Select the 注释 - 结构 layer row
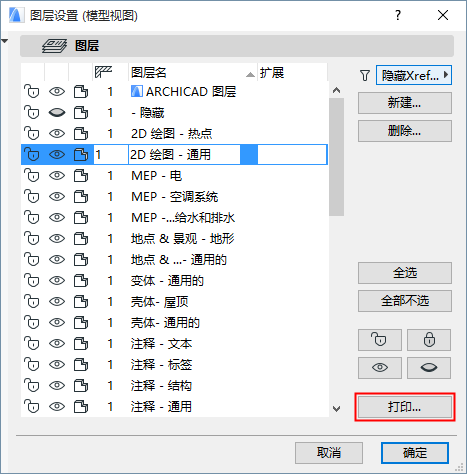The image size is (467, 474). click(174, 386)
